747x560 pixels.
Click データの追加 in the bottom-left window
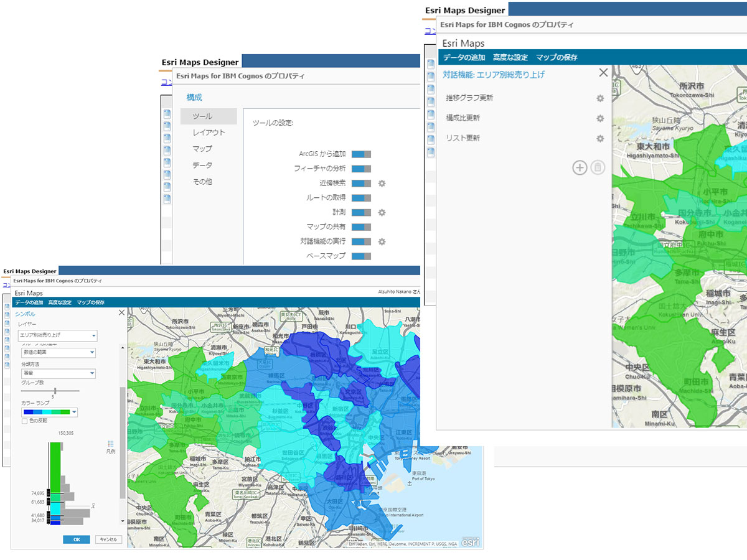29,302
